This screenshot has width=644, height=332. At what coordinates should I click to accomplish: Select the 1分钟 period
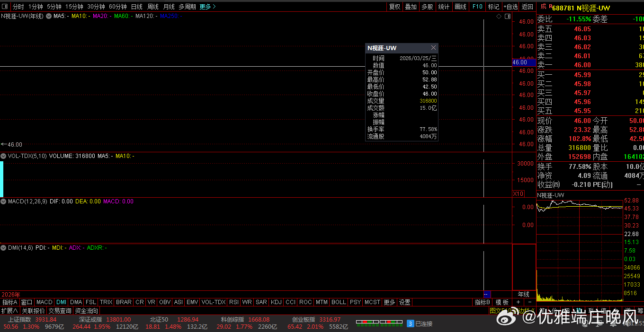36,7
